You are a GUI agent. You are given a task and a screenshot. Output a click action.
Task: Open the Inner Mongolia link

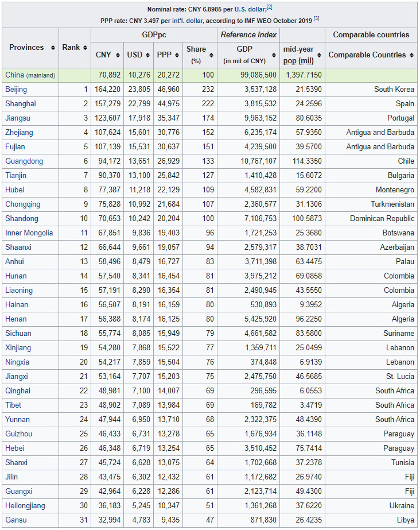click(x=29, y=233)
